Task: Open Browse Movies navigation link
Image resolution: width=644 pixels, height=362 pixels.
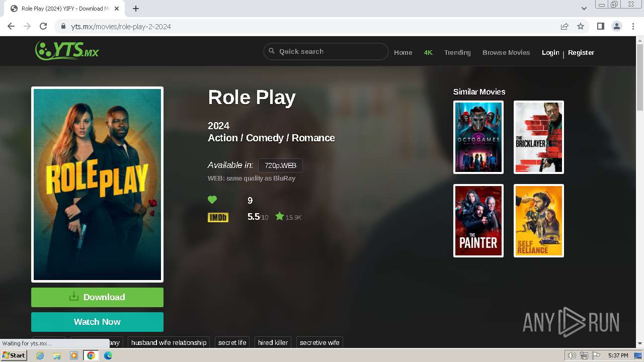Action: pyautogui.click(x=506, y=52)
